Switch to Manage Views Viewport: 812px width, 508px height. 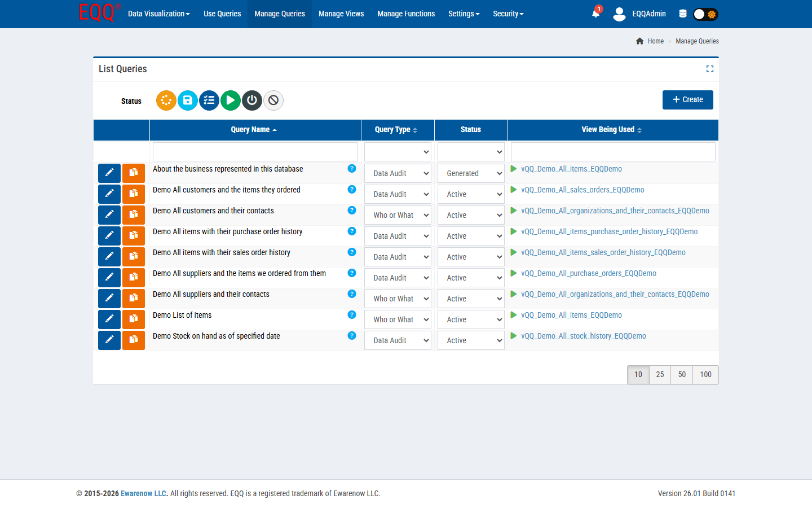[x=341, y=14]
